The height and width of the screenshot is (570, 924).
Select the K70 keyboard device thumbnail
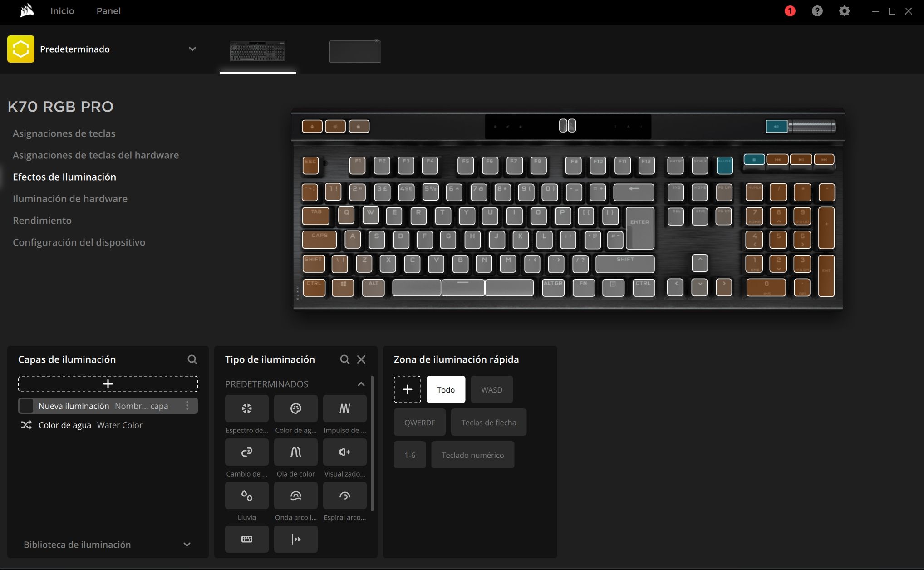coord(257,51)
